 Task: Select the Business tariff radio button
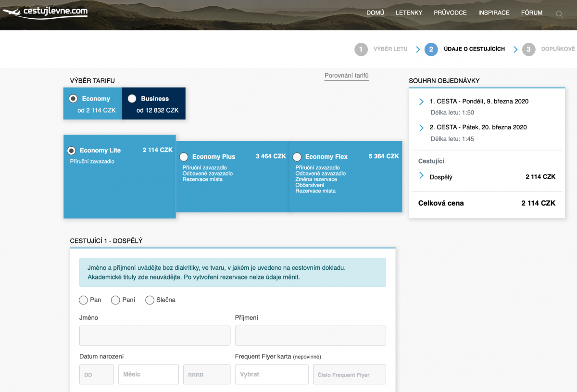click(x=132, y=99)
